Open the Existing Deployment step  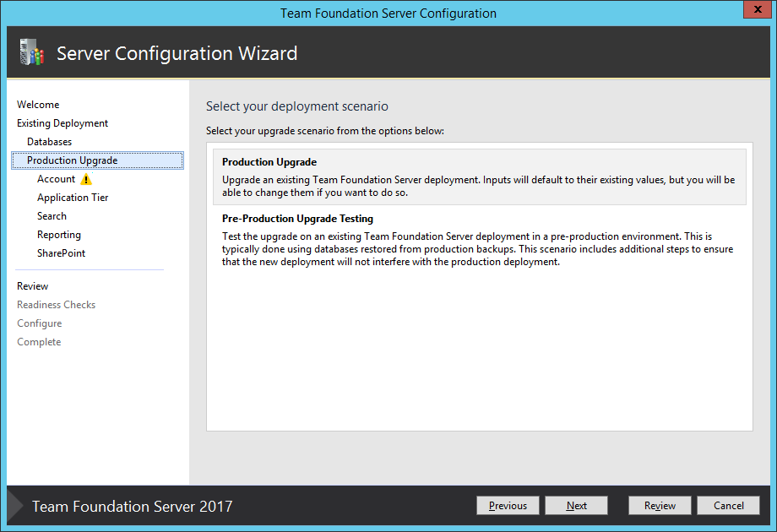62,123
